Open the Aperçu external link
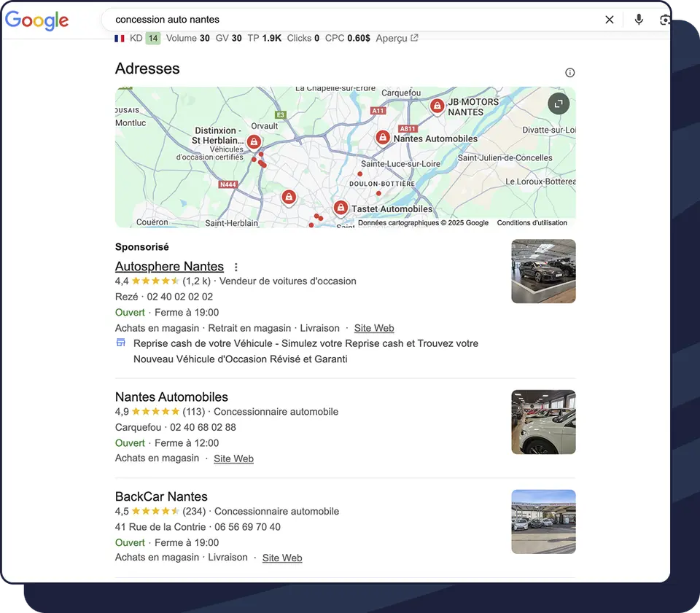Image resolution: width=700 pixels, height=613 pixels. tap(397, 39)
